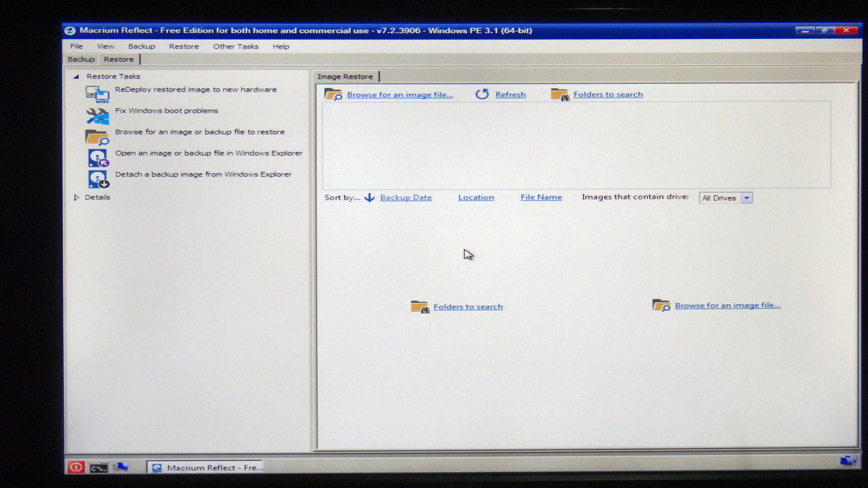The width and height of the screenshot is (868, 488).
Task: Select ReDeploy restored image to new hardware
Action: [196, 89]
